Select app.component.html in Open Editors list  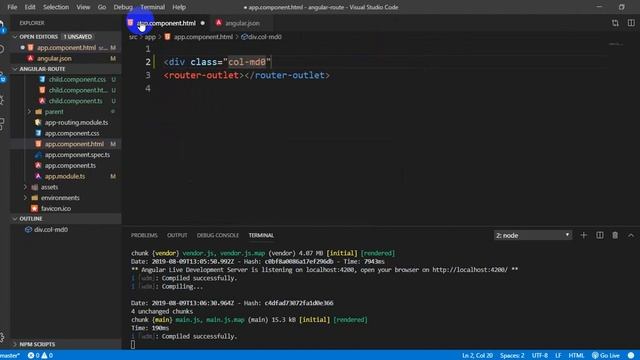(67, 48)
